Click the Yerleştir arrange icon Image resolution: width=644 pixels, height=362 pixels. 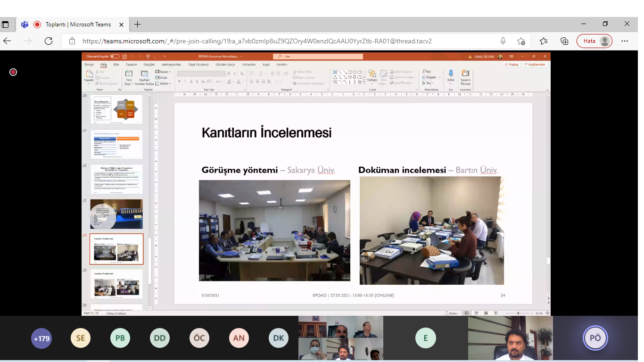click(372, 74)
